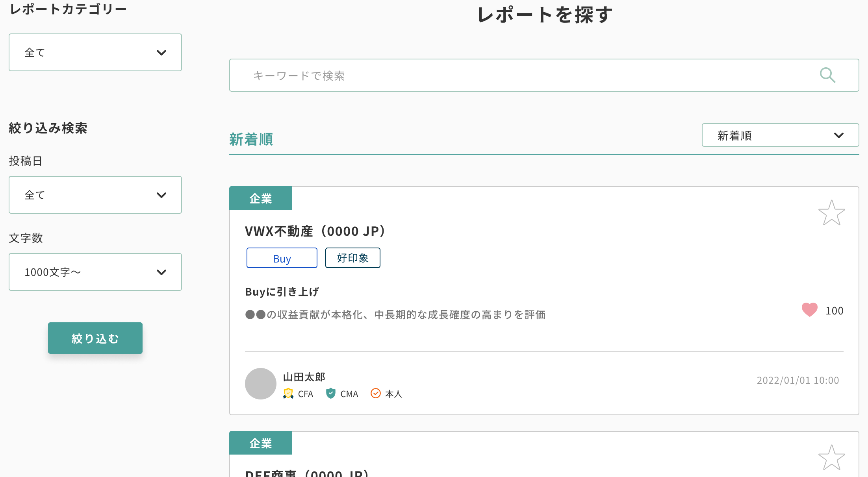Click the CFA badge icon

(x=288, y=394)
